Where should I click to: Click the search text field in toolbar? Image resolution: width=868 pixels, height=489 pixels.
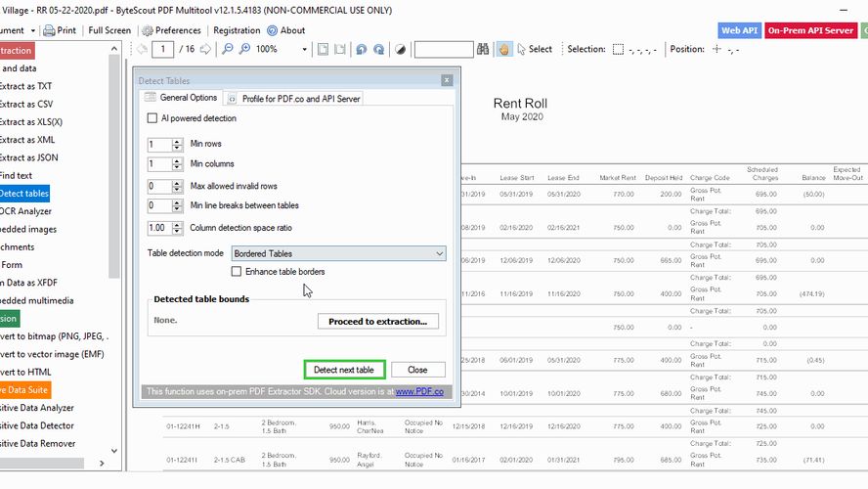coord(444,49)
